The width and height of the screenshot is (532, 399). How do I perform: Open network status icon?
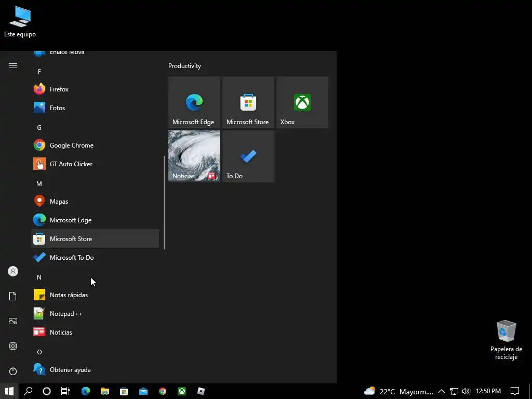454,392
